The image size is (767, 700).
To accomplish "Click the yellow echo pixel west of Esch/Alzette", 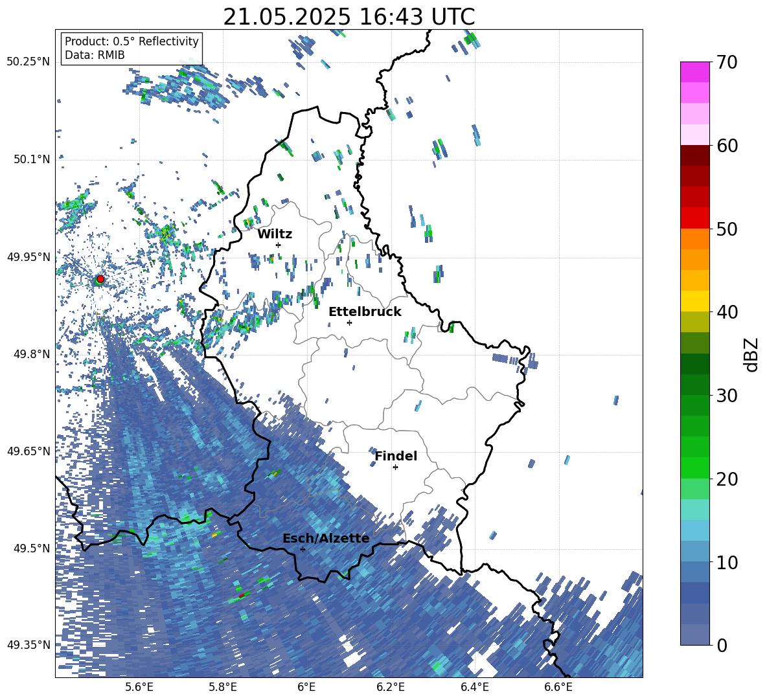I will click(214, 536).
